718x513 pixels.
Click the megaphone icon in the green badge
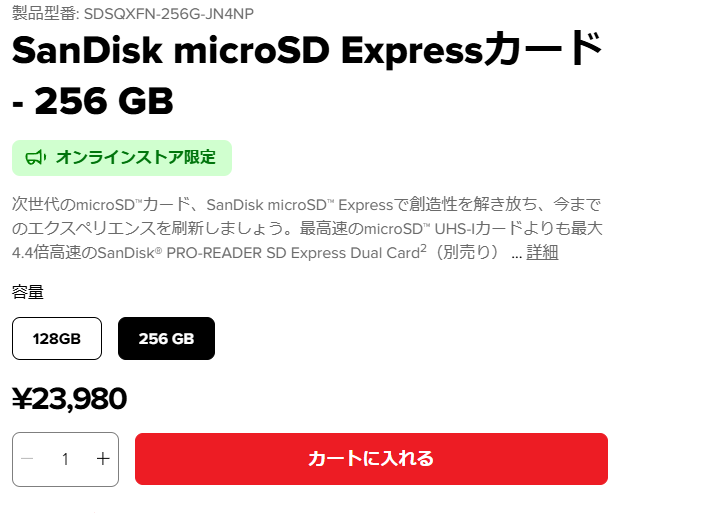(x=36, y=157)
